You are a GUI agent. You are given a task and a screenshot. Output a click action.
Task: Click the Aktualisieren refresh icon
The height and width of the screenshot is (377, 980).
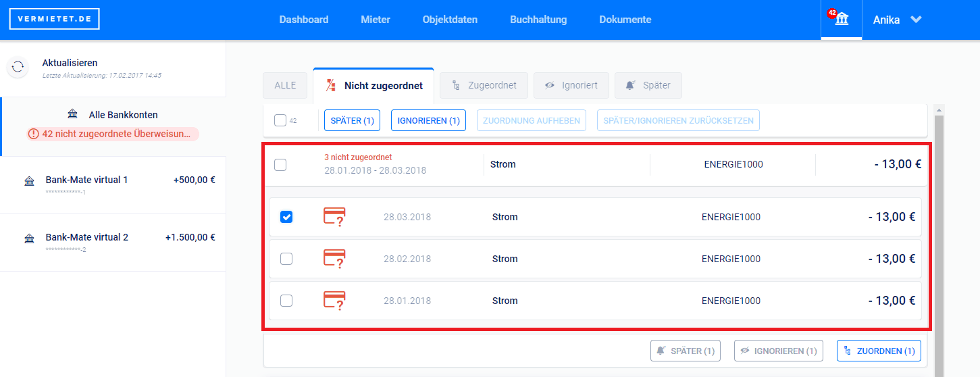[18, 67]
